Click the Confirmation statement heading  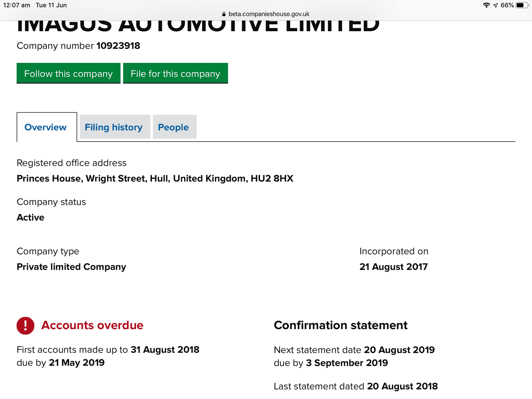(340, 325)
